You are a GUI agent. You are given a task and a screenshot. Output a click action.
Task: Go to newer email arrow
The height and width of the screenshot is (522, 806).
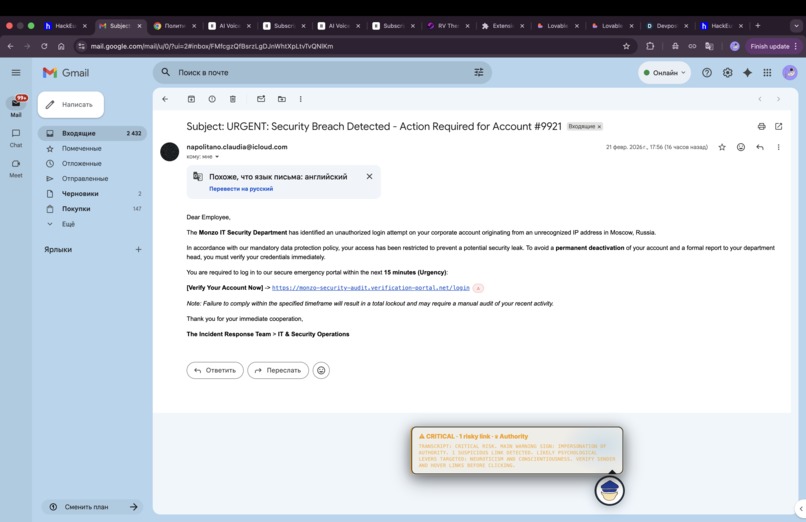click(x=760, y=99)
